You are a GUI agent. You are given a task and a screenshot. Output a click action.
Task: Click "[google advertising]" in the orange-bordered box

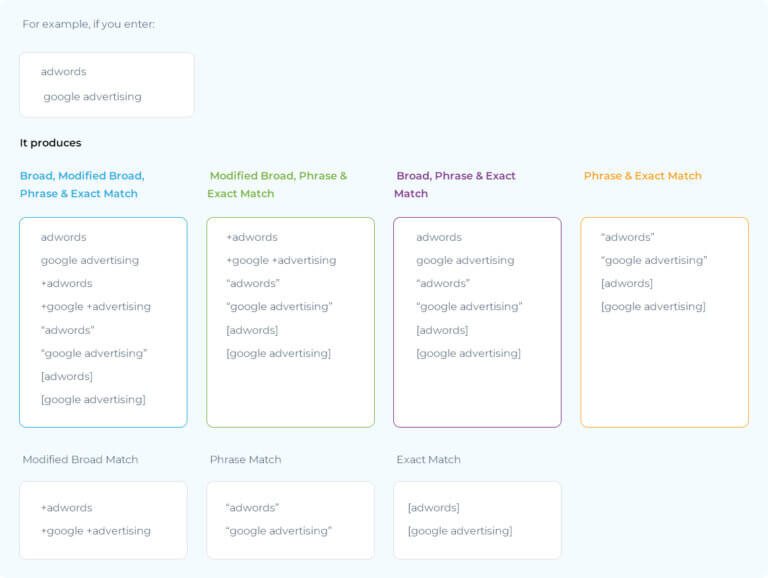point(653,307)
